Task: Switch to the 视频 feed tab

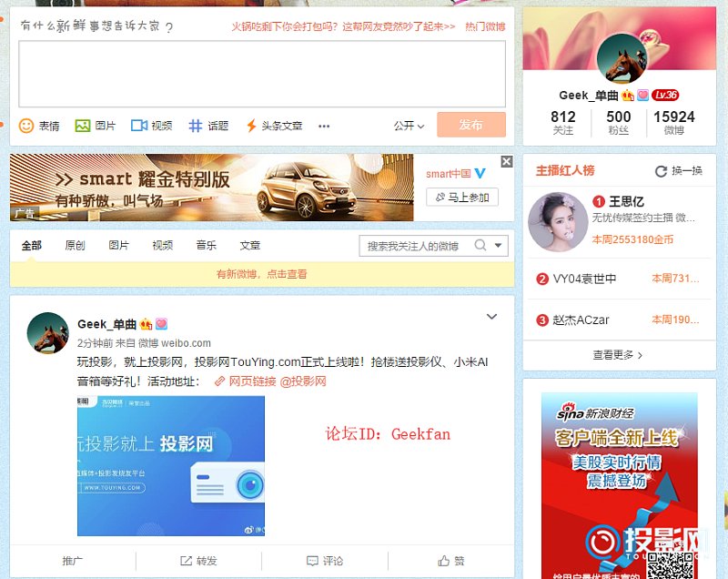Action: [163, 245]
